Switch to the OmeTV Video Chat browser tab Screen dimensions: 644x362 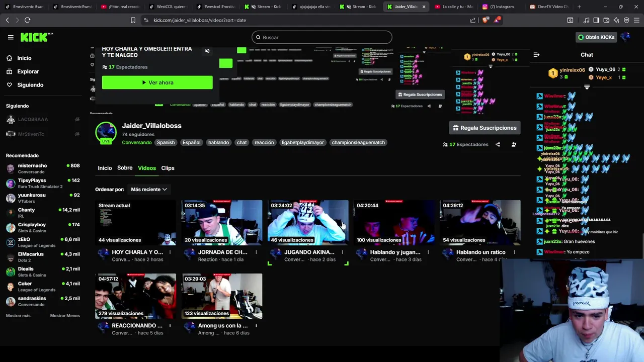coord(549,7)
